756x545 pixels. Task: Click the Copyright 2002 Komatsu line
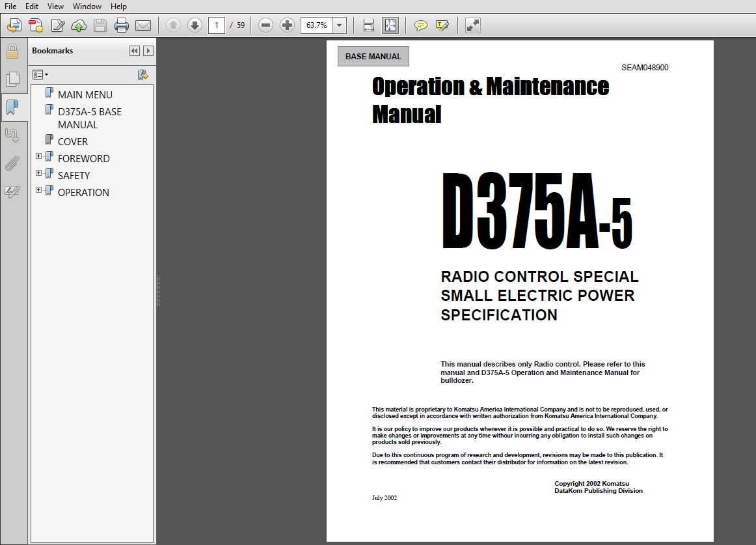point(591,483)
